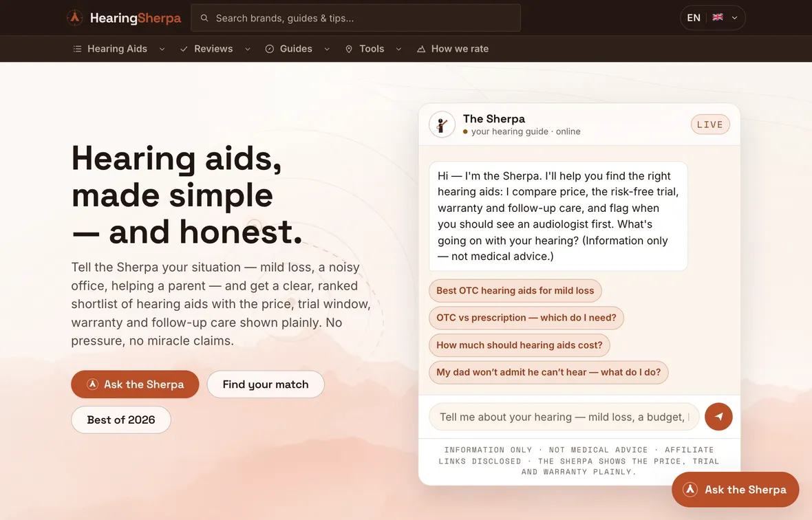Click the Tools location pin icon

pos(349,49)
